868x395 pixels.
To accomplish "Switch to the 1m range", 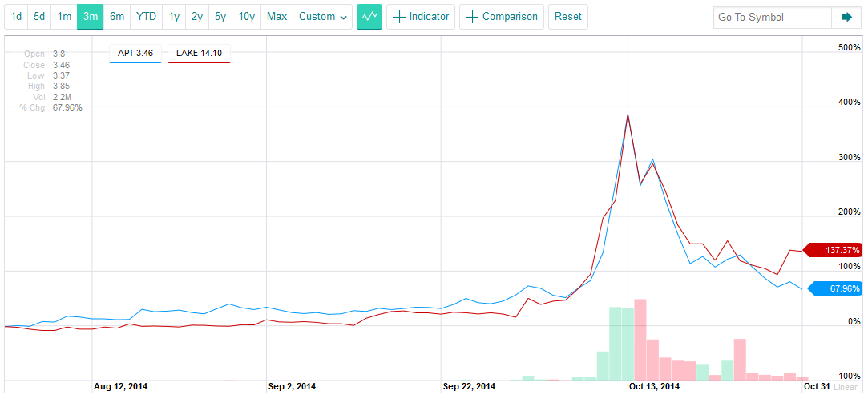I will click(x=64, y=17).
